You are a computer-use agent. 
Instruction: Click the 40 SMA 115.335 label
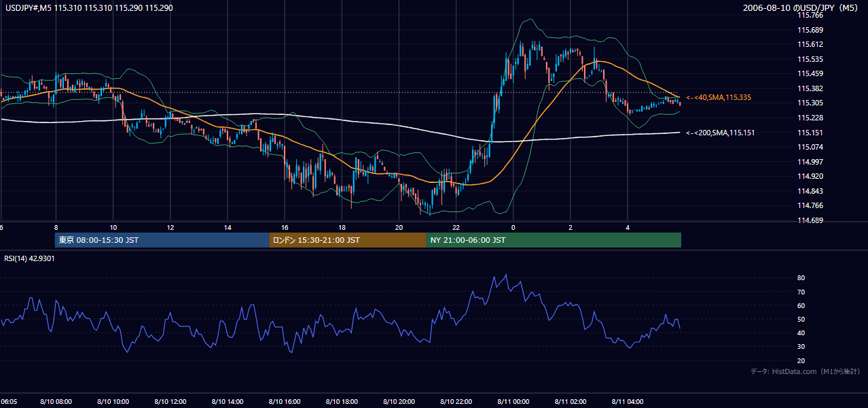pyautogui.click(x=718, y=98)
